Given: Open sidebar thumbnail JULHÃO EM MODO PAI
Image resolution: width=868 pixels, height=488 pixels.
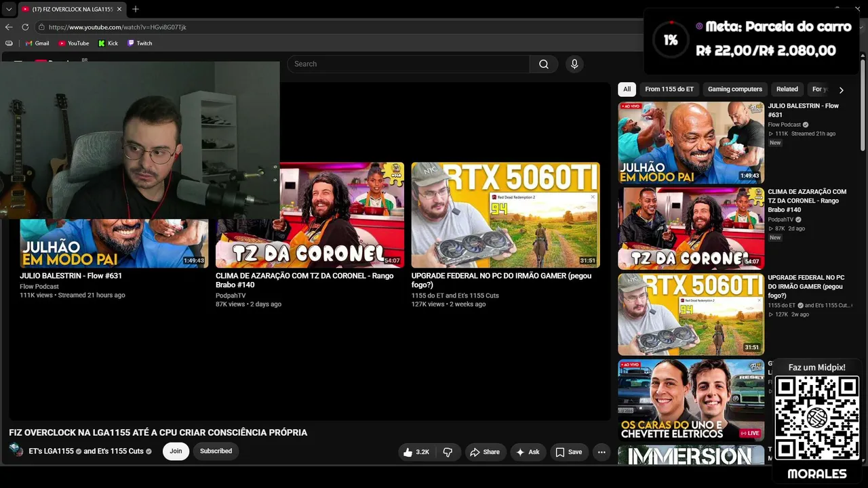Looking at the screenshot, I should point(691,142).
